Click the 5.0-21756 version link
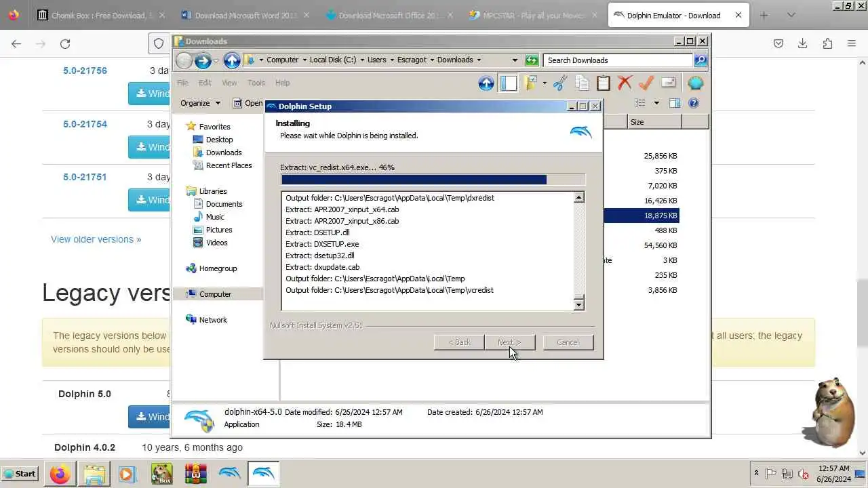Viewport: 868px width, 488px height. 85,70
